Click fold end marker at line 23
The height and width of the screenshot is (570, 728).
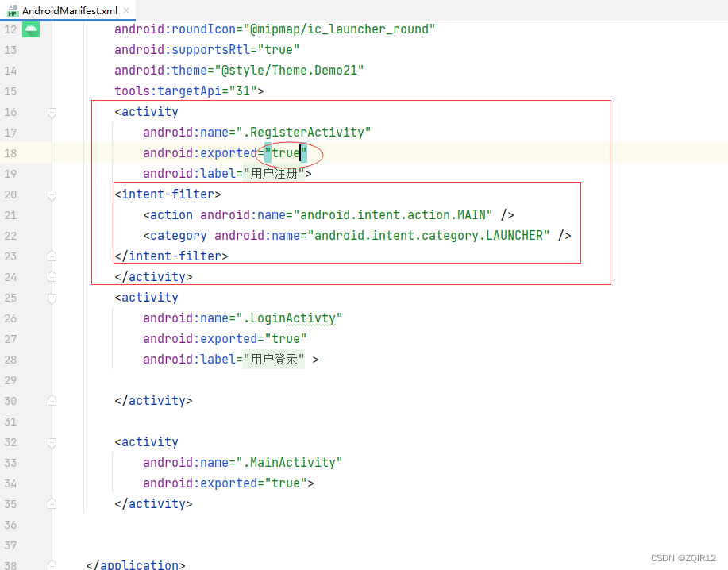(52, 256)
